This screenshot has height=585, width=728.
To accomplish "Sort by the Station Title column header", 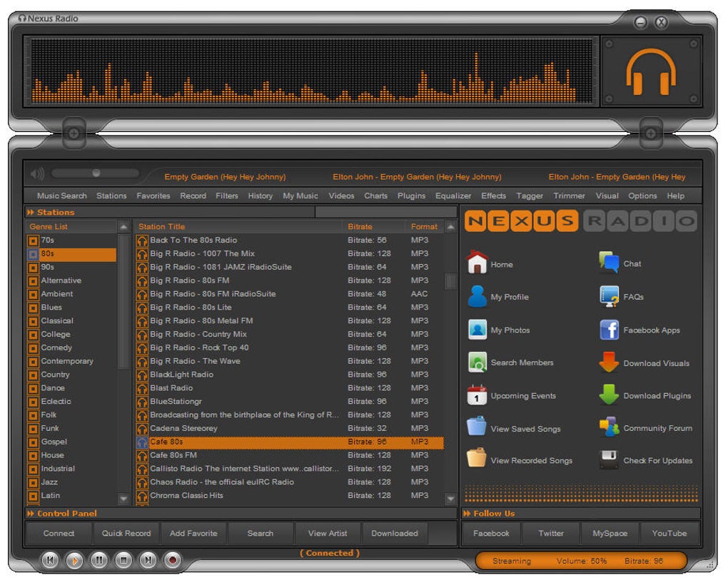I will tap(161, 227).
